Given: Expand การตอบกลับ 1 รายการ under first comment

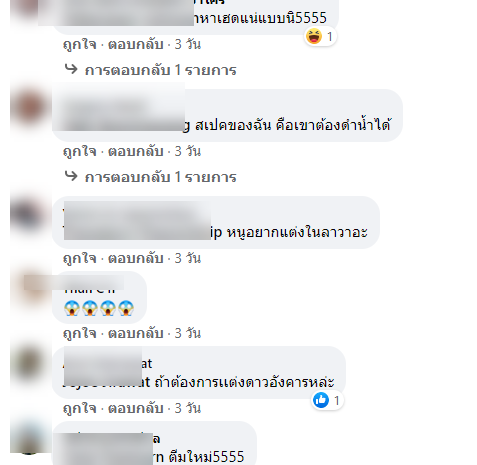Looking at the screenshot, I should 161,70.
